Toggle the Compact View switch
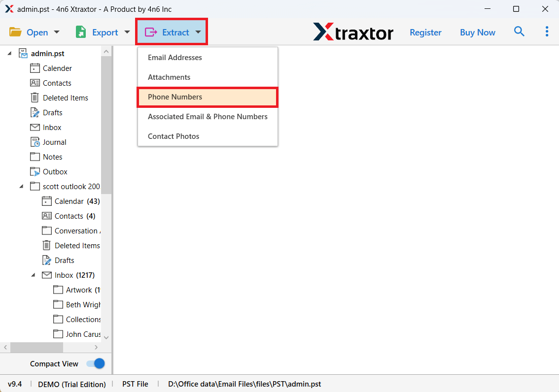The width and height of the screenshot is (559, 392). tap(95, 364)
